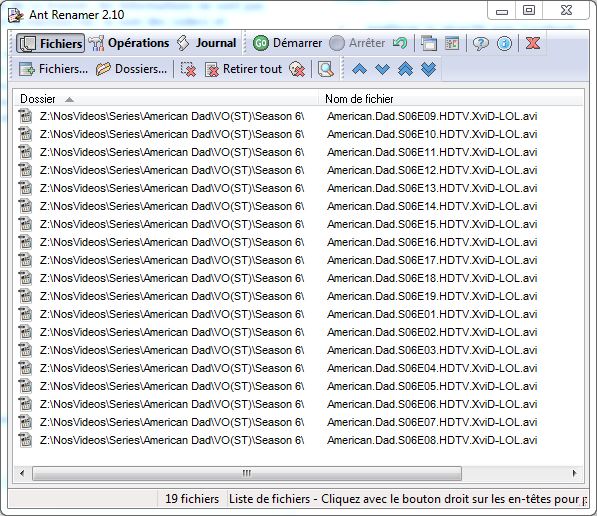Click the double down arrow move-to-bottom
Viewport: 597px width, 516px height.
tap(429, 69)
